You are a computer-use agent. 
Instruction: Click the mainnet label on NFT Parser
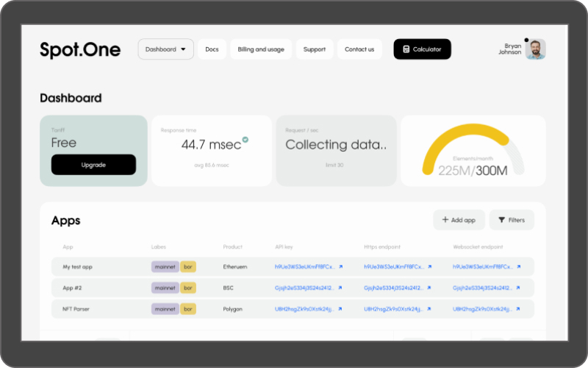pyautogui.click(x=165, y=309)
